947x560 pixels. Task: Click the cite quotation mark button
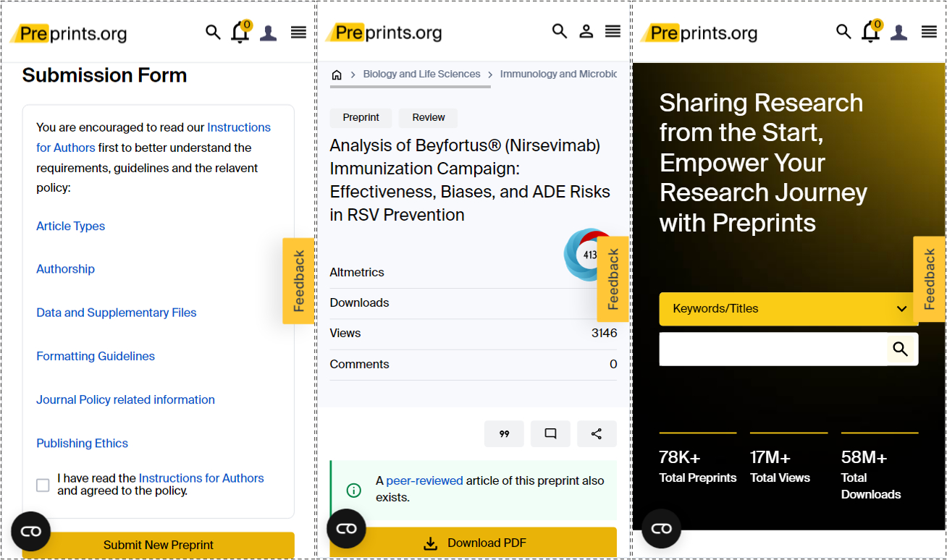coord(504,434)
